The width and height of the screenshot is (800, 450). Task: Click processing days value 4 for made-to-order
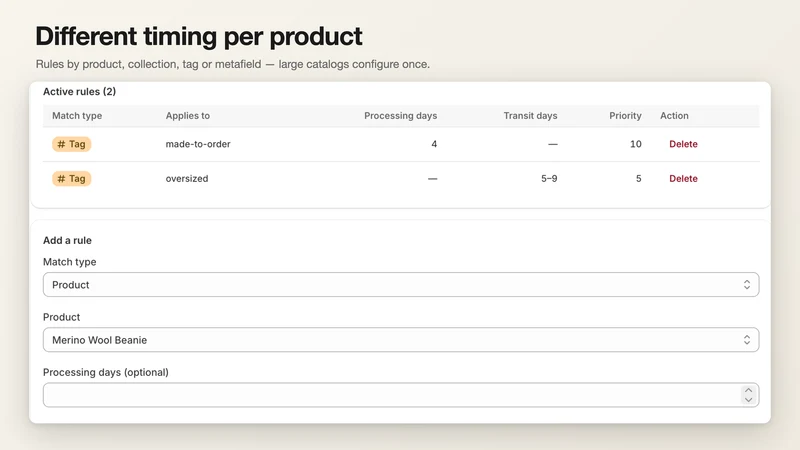pos(434,144)
